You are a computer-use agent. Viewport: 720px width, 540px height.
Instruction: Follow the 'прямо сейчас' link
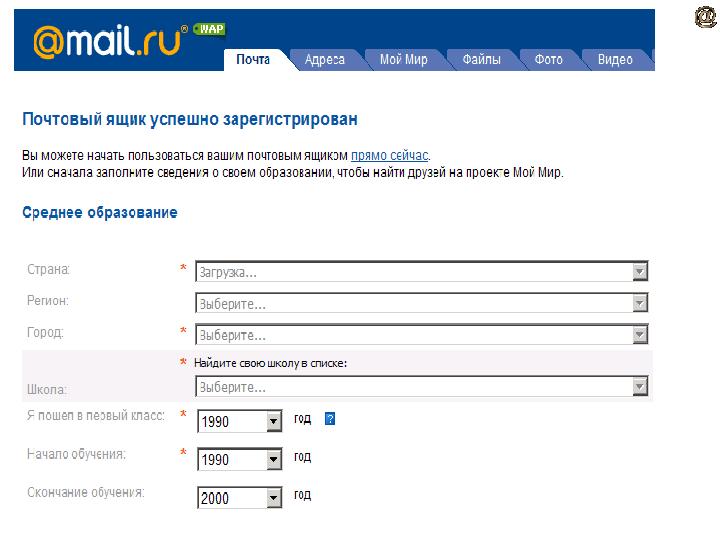pyautogui.click(x=389, y=156)
